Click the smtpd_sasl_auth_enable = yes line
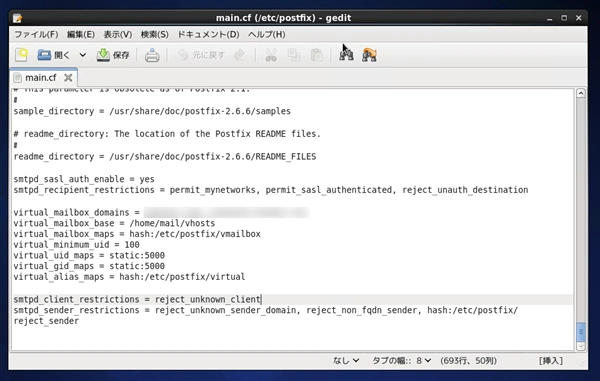600x381 pixels. point(84,179)
